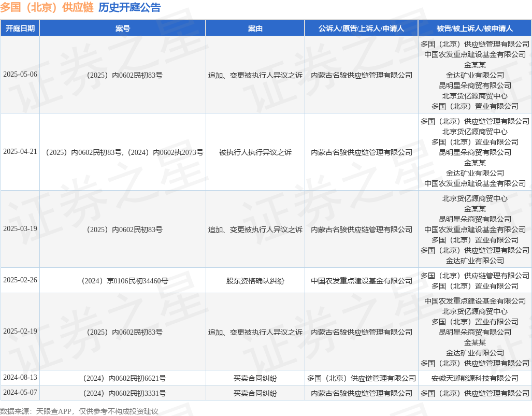Screen dimensions: 532x416
Task: Click plaintiff 内蒙古名骏供应链管理有限公司 in the 2025-02-19 row
Action: tap(362, 332)
